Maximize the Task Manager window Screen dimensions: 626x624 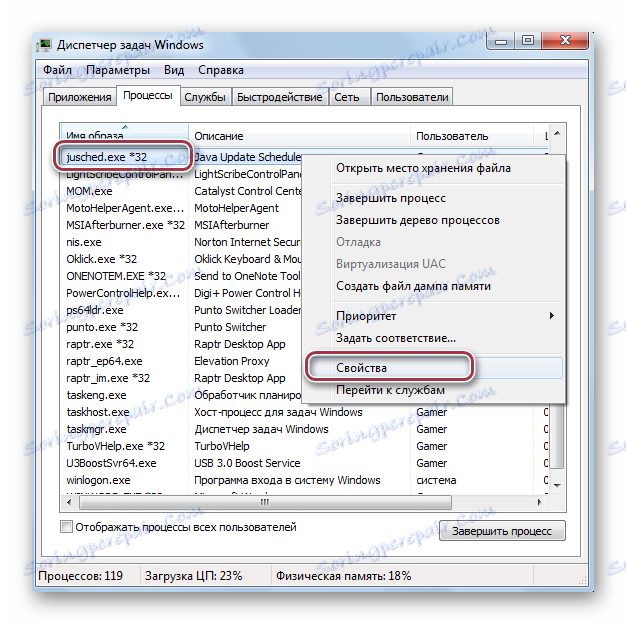point(528,40)
